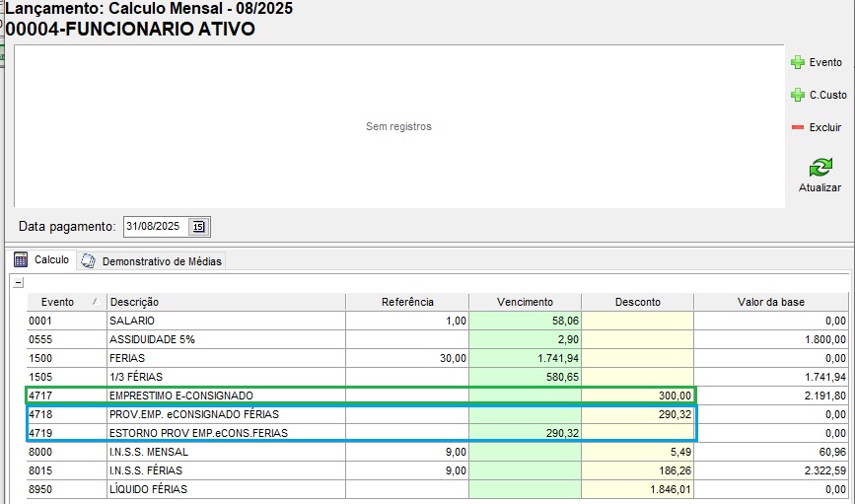The height and width of the screenshot is (504, 855).
Task: Open the calendar picker beside payment date
Action: pyautogui.click(x=198, y=227)
